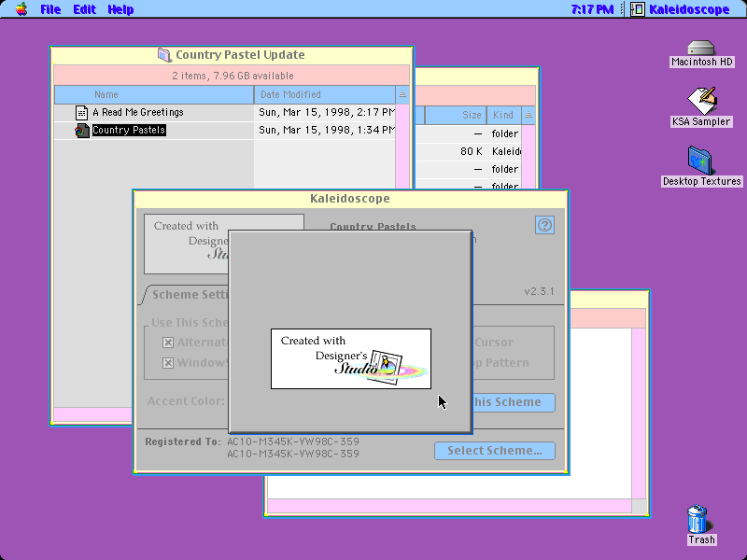The height and width of the screenshot is (560, 747).
Task: Open the Help menu
Action: pyautogui.click(x=120, y=9)
